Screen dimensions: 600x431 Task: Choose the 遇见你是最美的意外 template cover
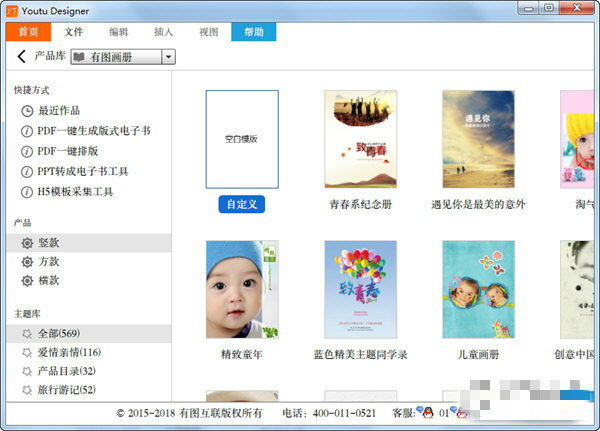click(479, 139)
